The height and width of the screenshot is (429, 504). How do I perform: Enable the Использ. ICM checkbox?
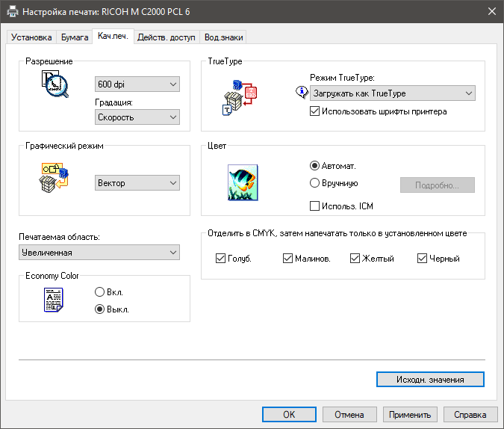[x=315, y=206]
